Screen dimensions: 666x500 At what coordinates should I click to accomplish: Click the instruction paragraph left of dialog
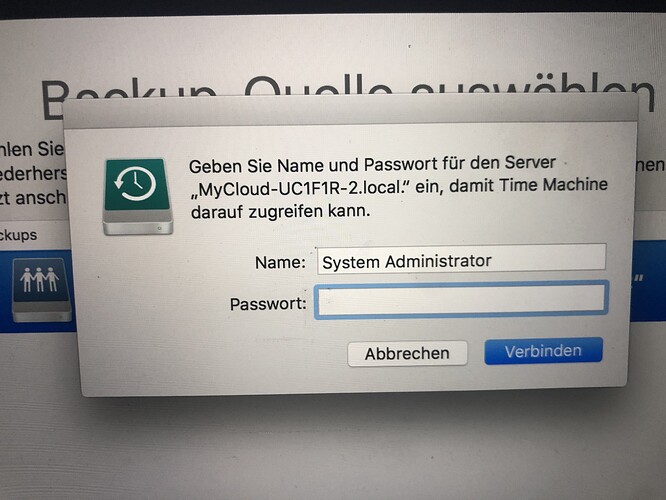click(x=32, y=173)
